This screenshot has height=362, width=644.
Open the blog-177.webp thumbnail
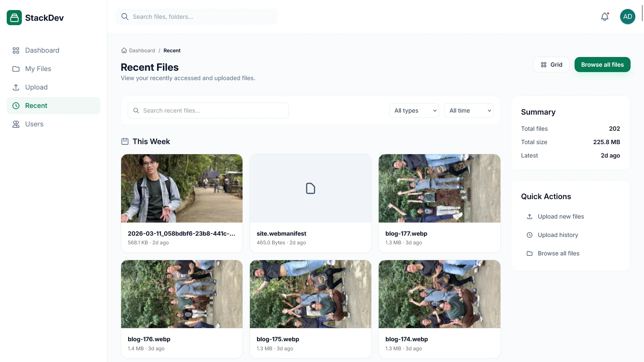pyautogui.click(x=439, y=188)
